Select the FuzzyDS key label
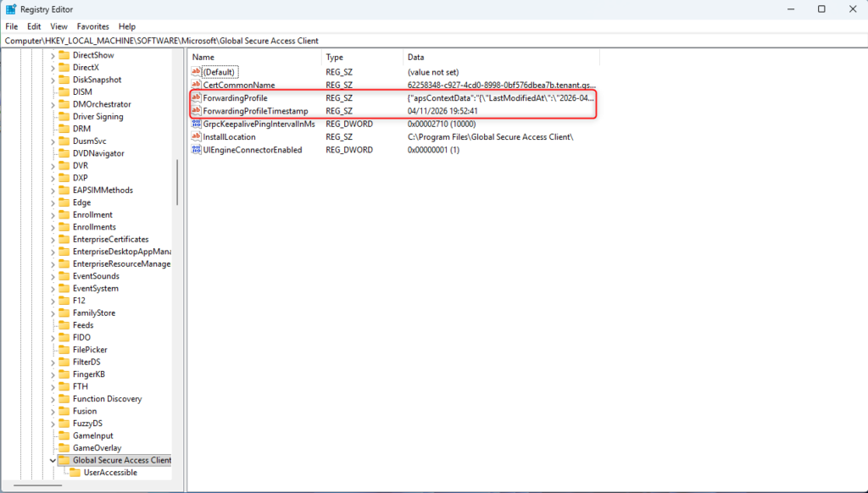Screen dimensions: 868x493 coord(87,424)
